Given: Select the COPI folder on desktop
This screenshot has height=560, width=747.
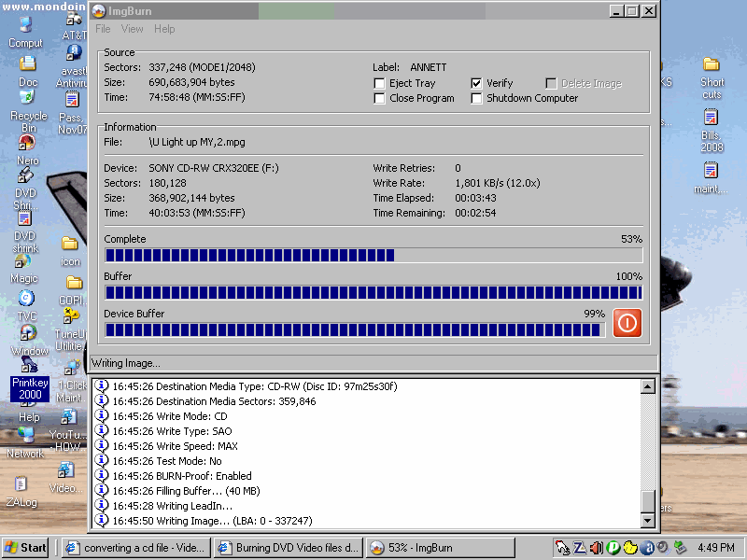Looking at the screenshot, I should [x=73, y=290].
